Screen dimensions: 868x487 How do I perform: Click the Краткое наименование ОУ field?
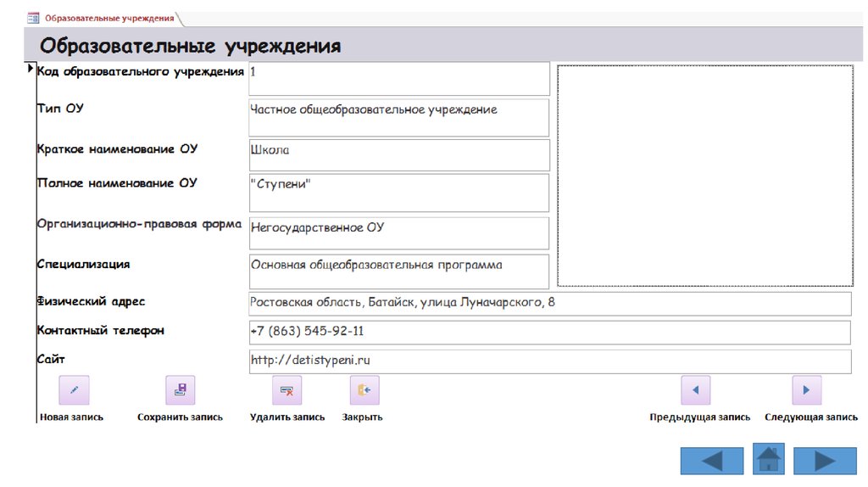398,155
